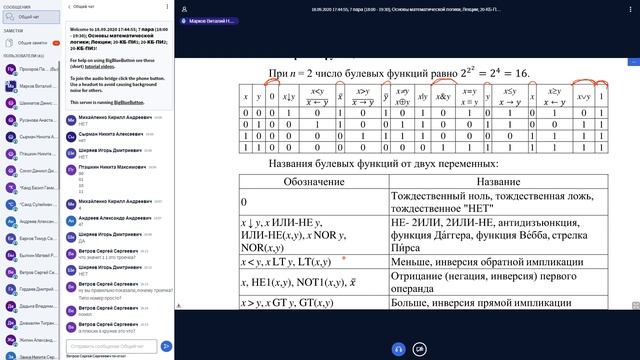Select user Андреев Александр in the user list

pos(31,221)
